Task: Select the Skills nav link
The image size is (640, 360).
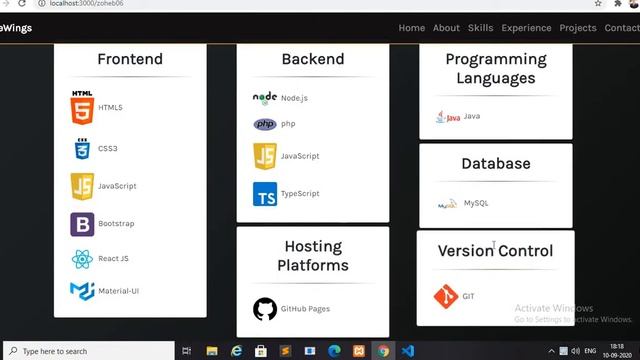Action: click(x=480, y=28)
